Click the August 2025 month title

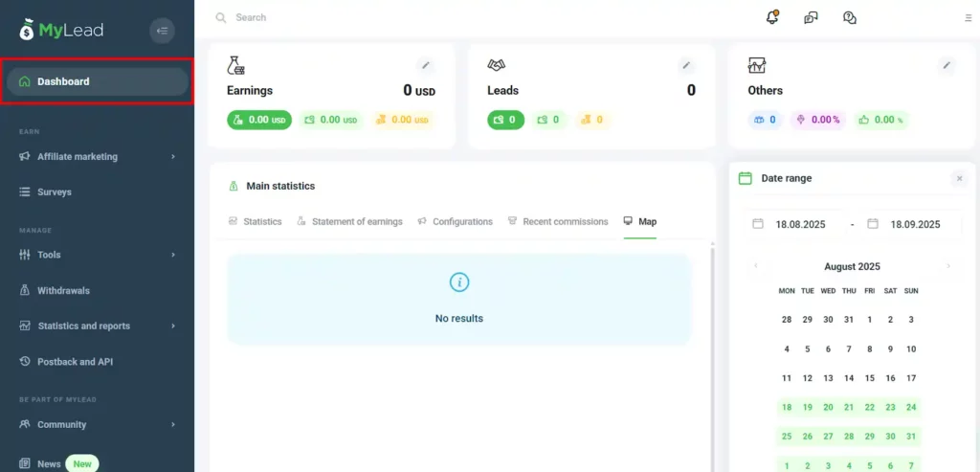[x=852, y=267]
